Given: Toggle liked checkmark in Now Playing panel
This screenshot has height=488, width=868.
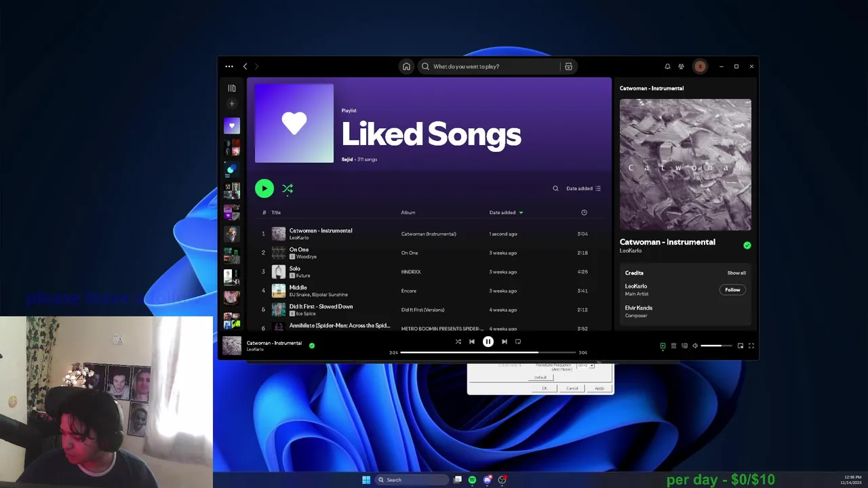Looking at the screenshot, I should click(x=747, y=245).
